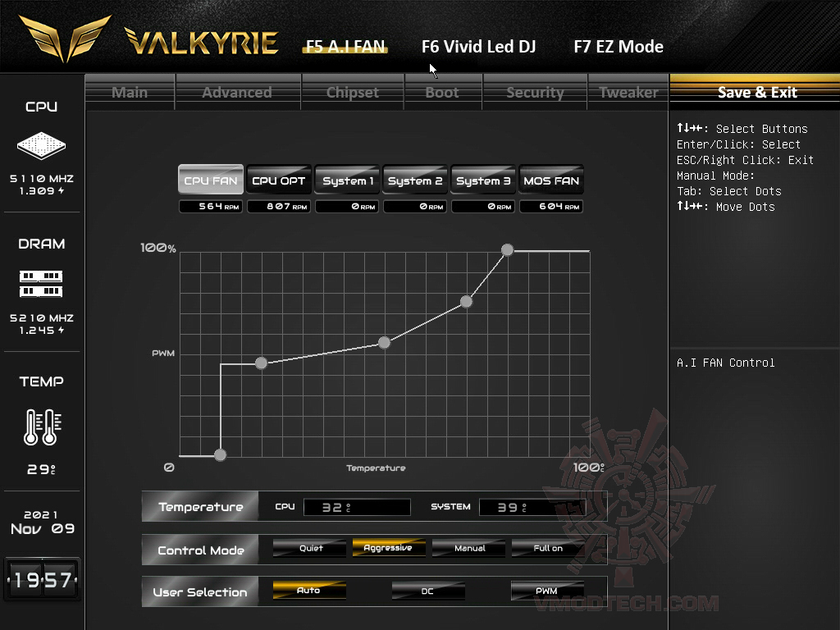
Task: Choose DC in User Selection
Action: (x=428, y=591)
